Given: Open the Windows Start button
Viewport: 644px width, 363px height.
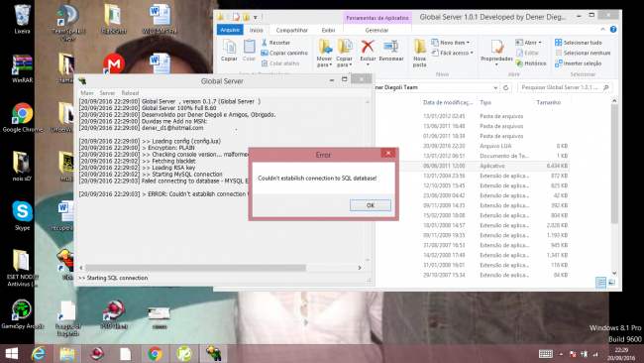Looking at the screenshot, I should point(12,353).
